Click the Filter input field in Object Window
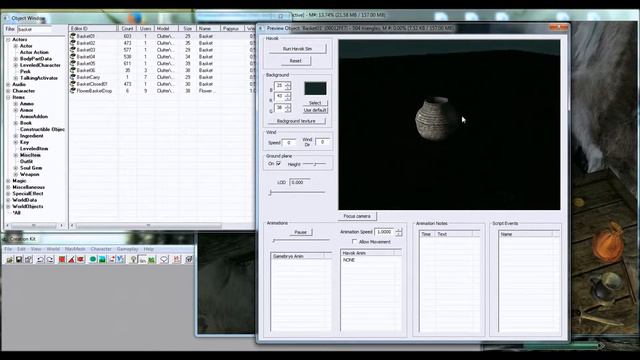This screenshot has height=360, width=640. point(34,29)
